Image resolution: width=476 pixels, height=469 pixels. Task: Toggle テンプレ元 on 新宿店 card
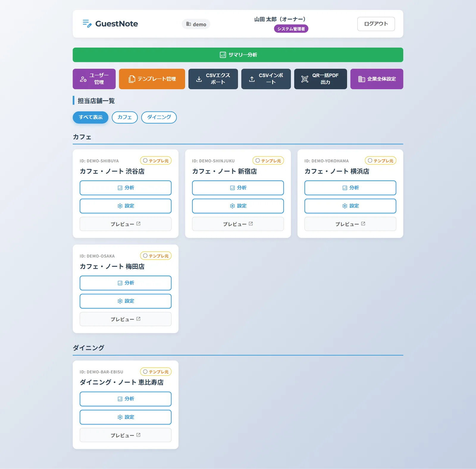pos(268,161)
